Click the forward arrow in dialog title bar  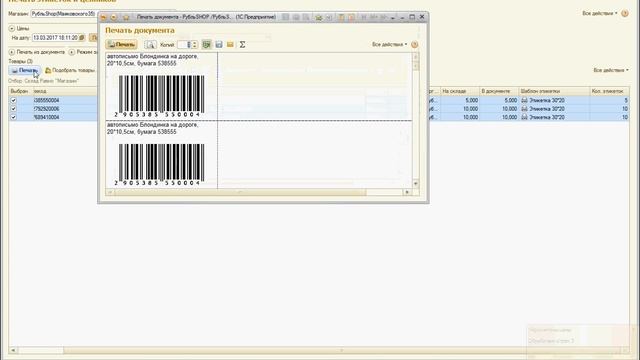coord(114,17)
